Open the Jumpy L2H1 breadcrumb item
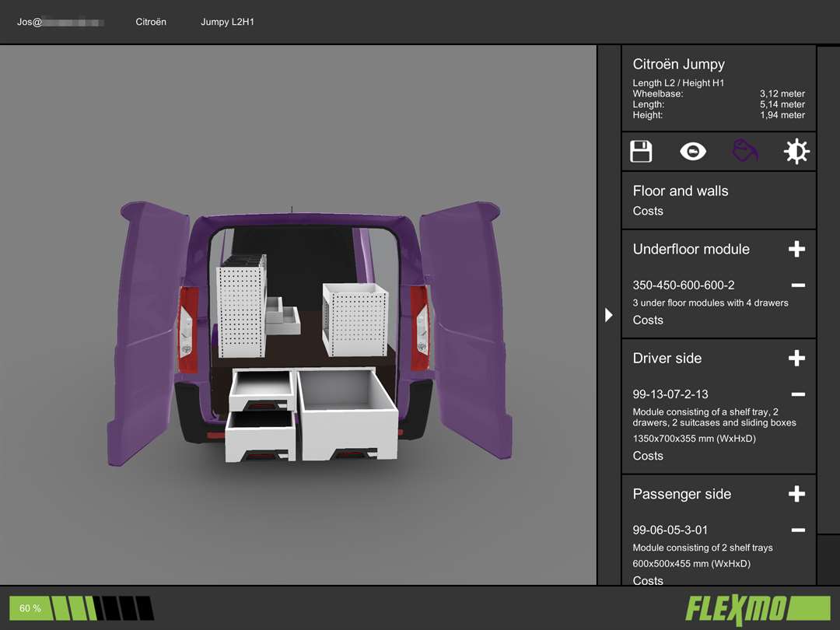Image resolution: width=840 pixels, height=630 pixels. tap(227, 22)
